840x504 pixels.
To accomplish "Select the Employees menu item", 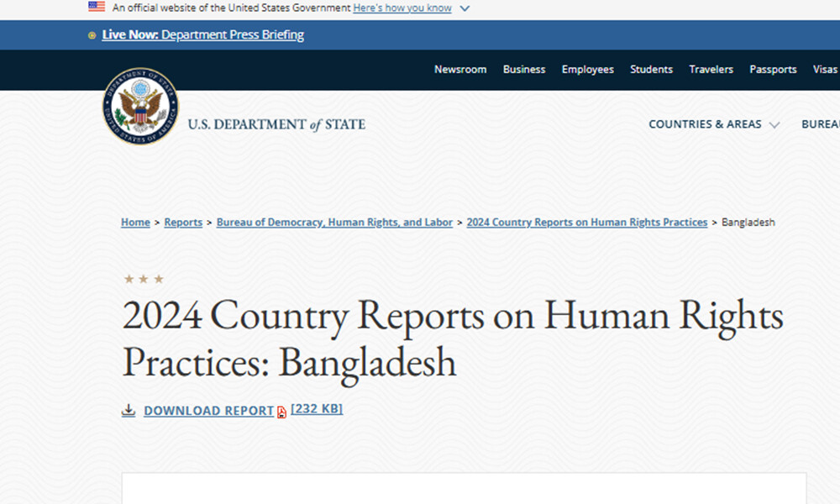I will (588, 70).
